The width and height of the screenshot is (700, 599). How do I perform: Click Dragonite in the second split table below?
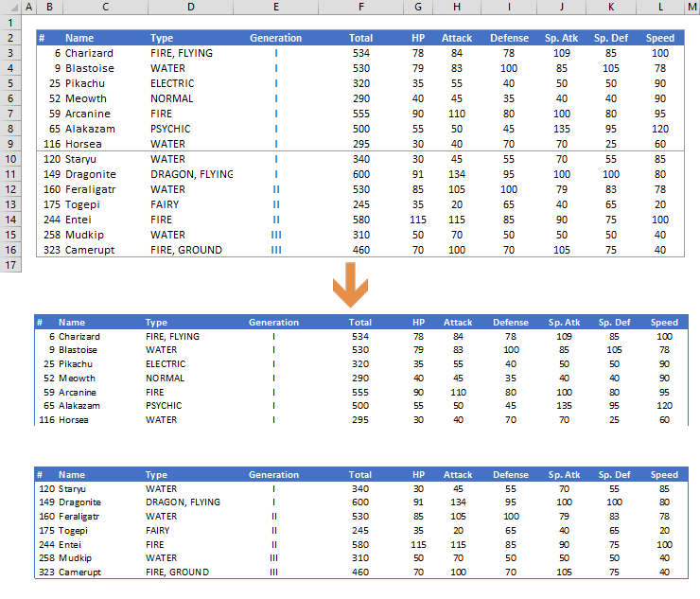click(79, 502)
